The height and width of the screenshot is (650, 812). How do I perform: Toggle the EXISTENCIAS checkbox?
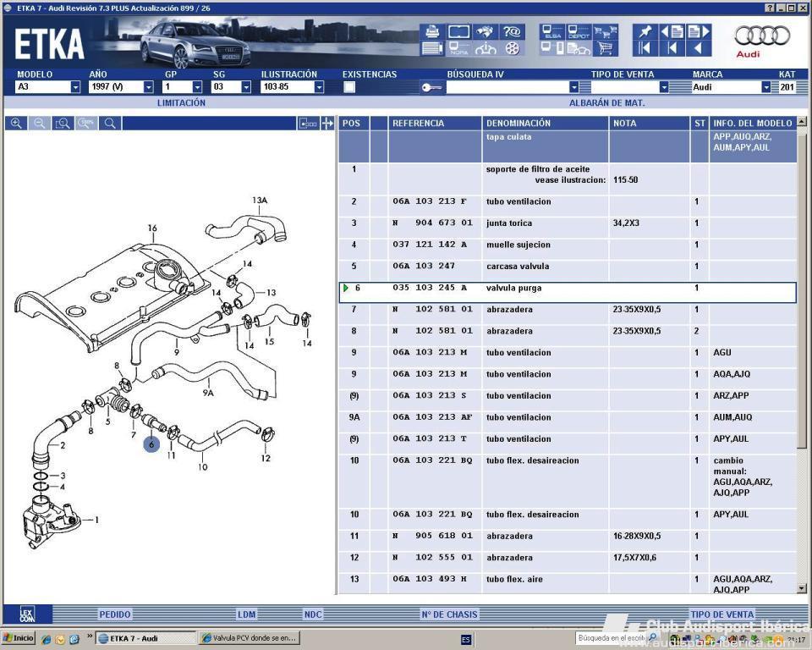[x=349, y=87]
